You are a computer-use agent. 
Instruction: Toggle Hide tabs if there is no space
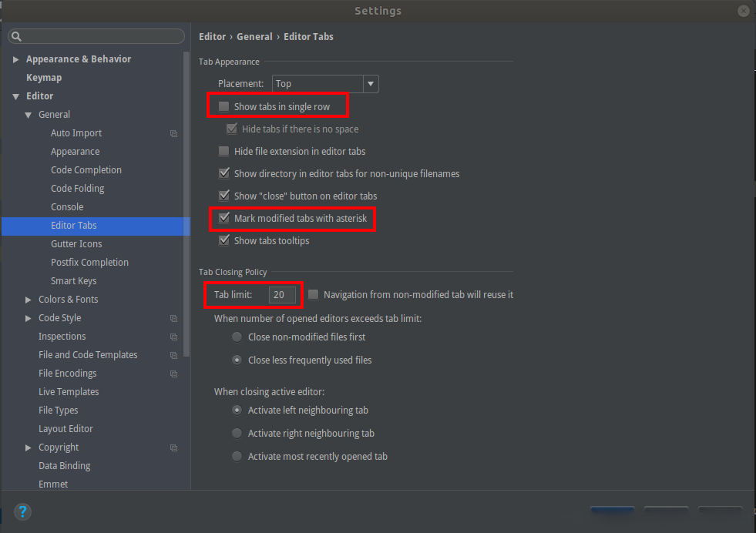[x=232, y=129]
